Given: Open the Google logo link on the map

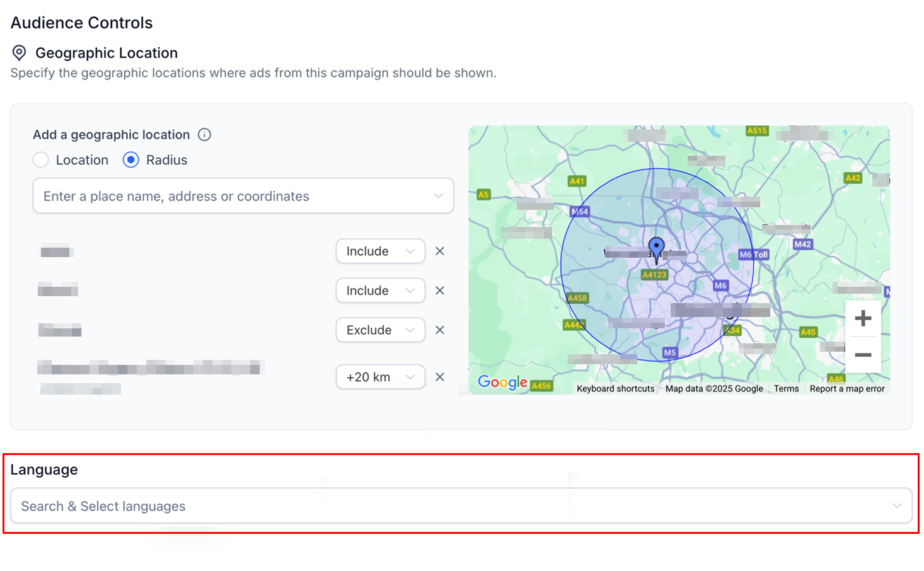Looking at the screenshot, I should coord(502,382).
